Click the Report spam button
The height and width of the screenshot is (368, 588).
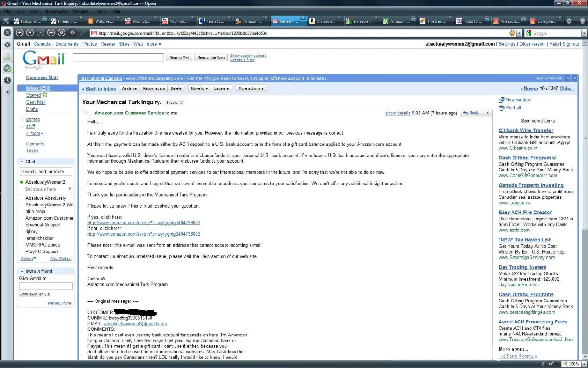(154, 88)
